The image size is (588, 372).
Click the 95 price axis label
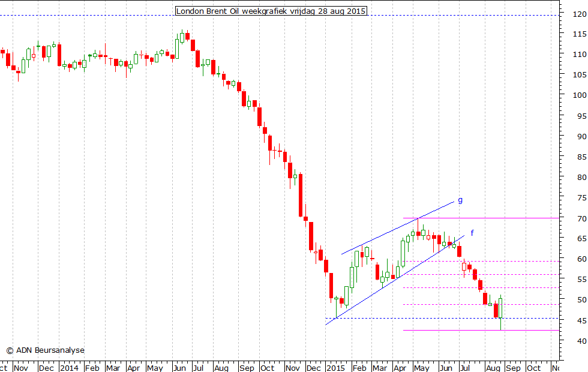(581, 116)
